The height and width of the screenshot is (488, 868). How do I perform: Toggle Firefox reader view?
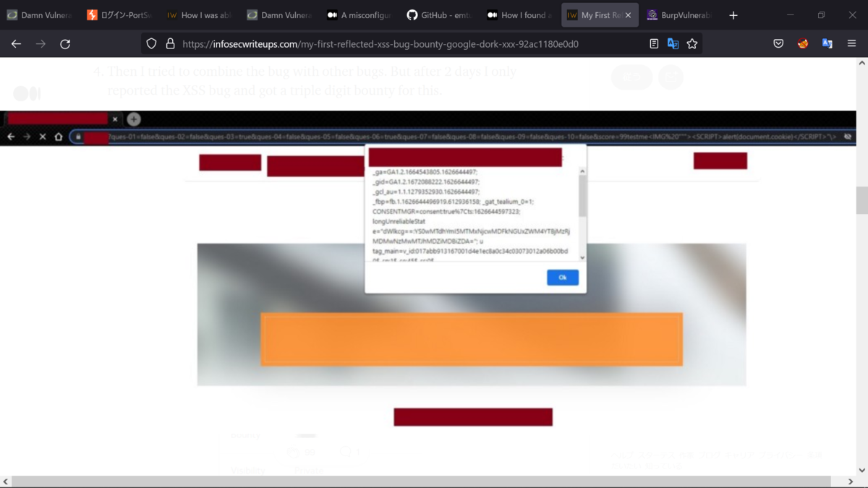point(654,43)
